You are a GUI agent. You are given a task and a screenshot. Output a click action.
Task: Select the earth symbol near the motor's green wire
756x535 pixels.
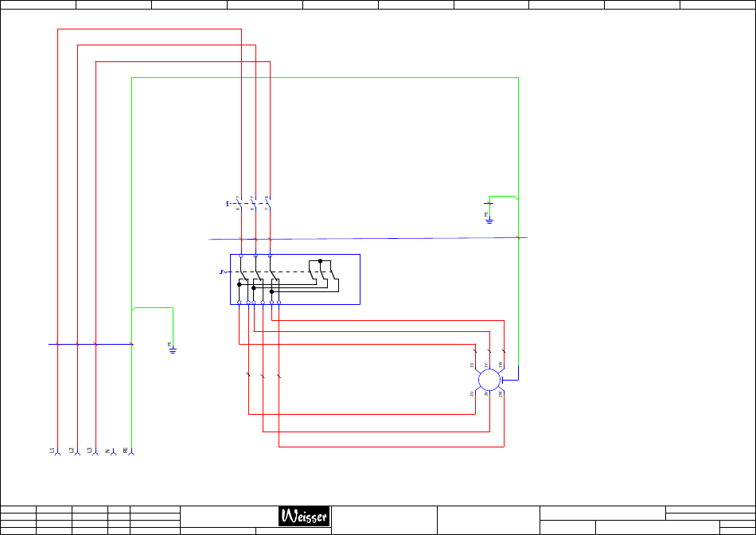489,221
